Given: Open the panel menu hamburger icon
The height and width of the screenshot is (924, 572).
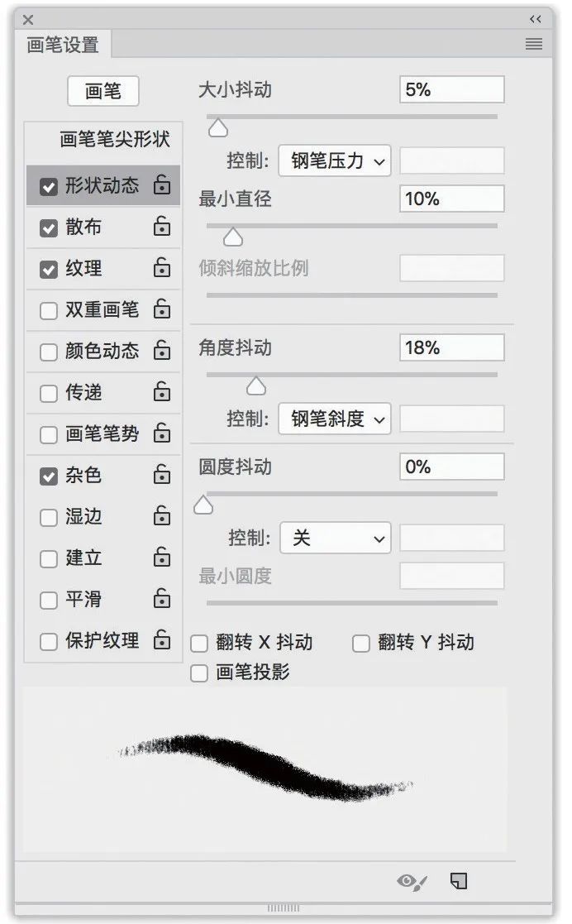Looking at the screenshot, I should [534, 44].
